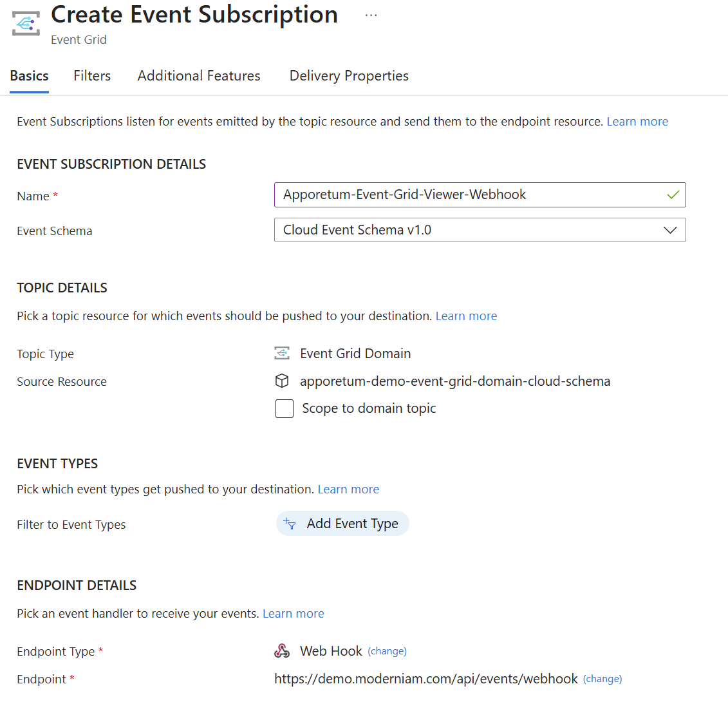The image size is (728, 713).
Task: Click the EVENT TYPES heading
Action: [x=57, y=464]
